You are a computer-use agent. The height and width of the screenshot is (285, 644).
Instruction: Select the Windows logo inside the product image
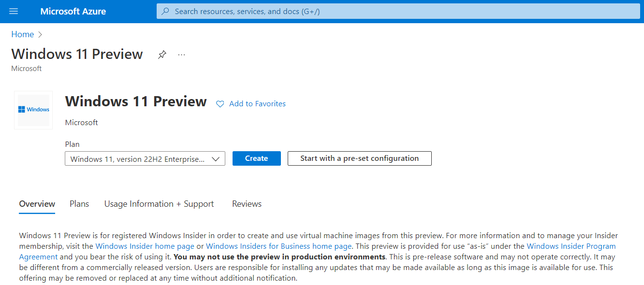tap(33, 110)
